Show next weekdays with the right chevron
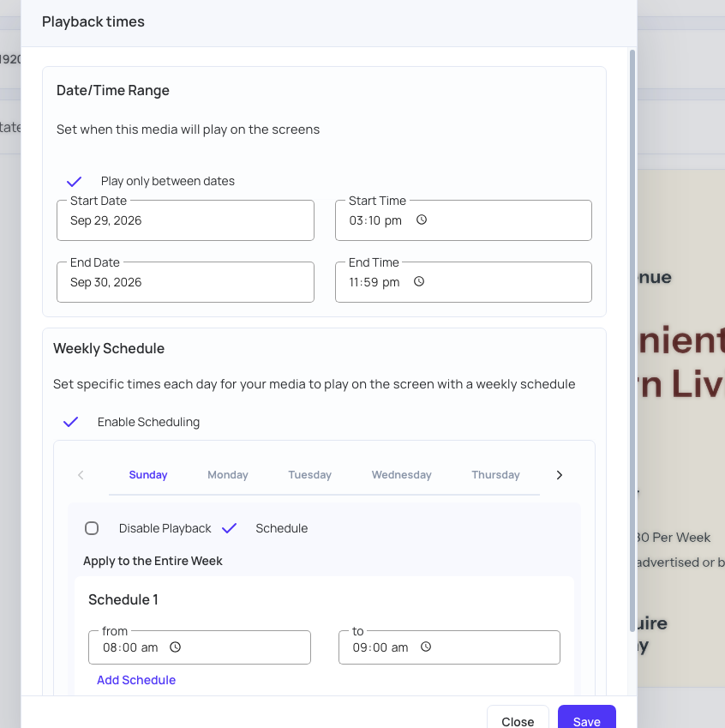Viewport: 725px width, 728px height. pyautogui.click(x=560, y=475)
